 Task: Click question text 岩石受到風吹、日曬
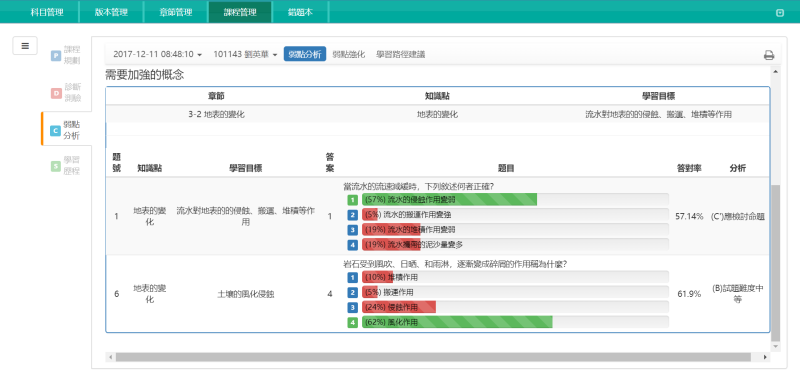(x=456, y=264)
